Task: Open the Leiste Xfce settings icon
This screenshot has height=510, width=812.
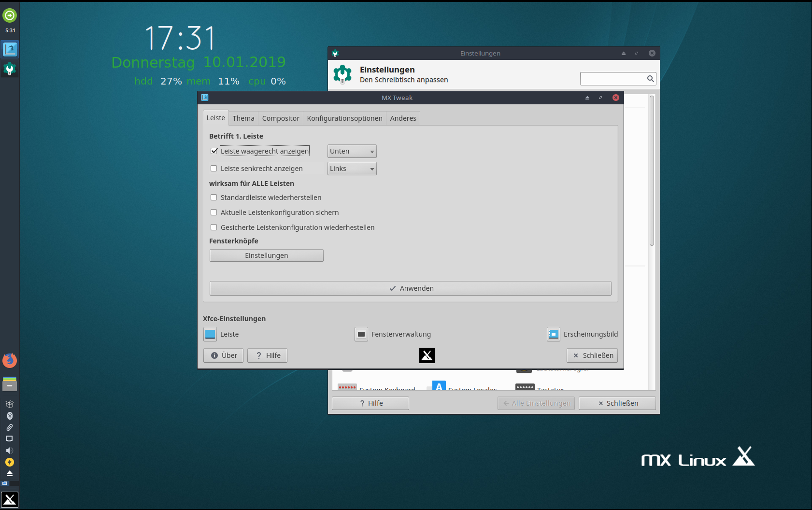Action: coord(210,334)
